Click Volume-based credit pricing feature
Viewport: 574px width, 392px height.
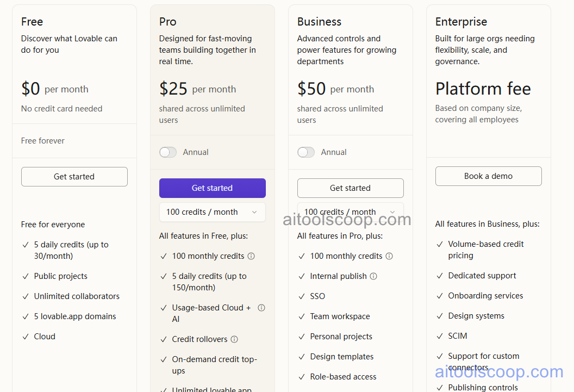(x=486, y=250)
